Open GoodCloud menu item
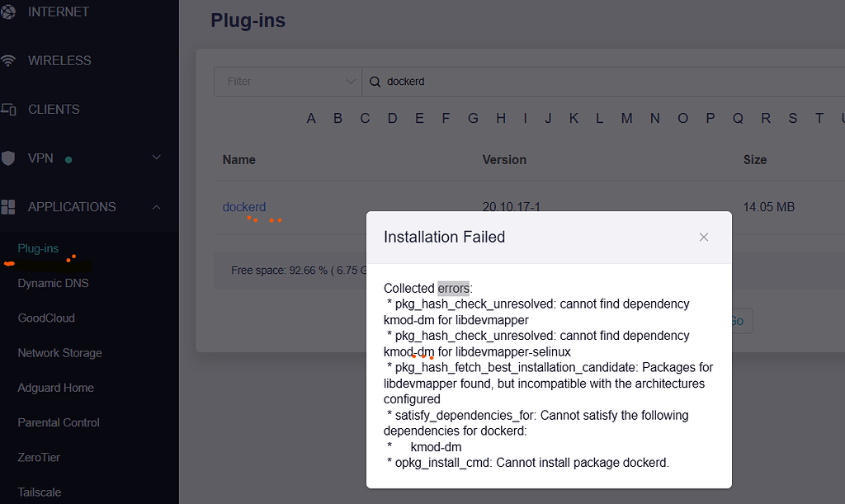 (46, 318)
